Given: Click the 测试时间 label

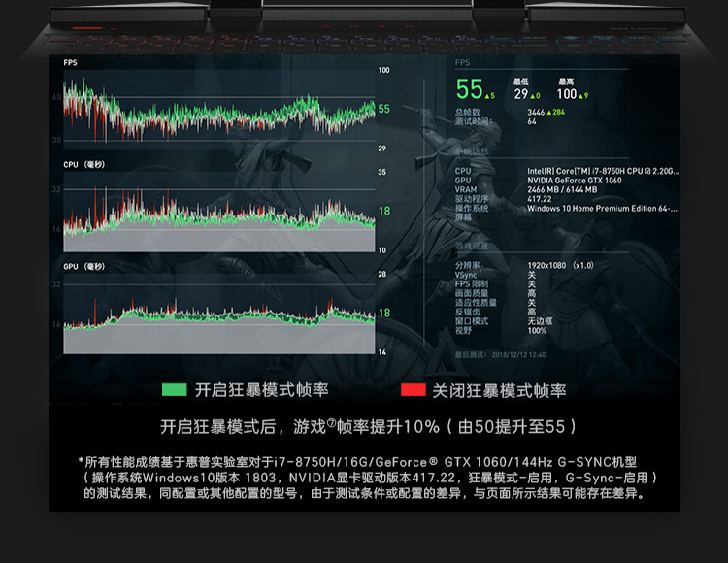Looking at the screenshot, I should coord(472,121).
